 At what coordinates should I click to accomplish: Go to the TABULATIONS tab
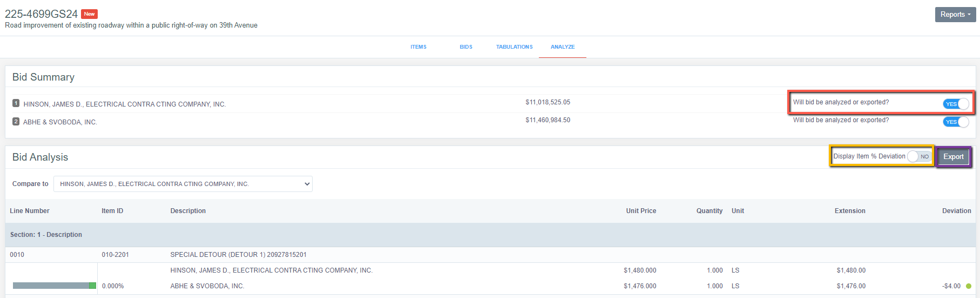point(514,47)
